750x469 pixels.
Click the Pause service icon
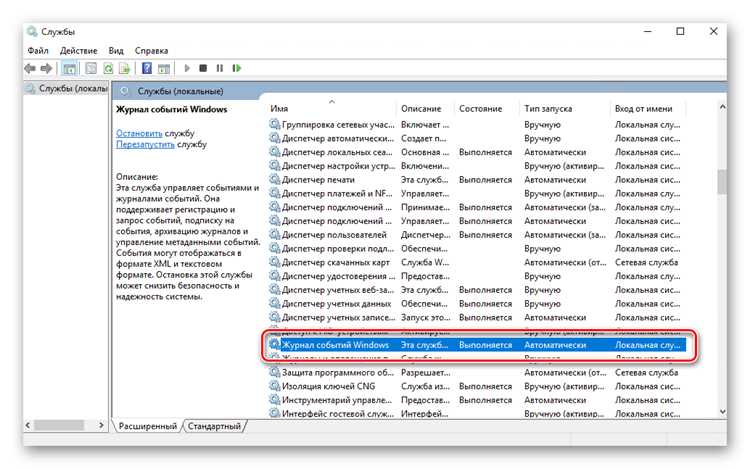click(x=220, y=68)
